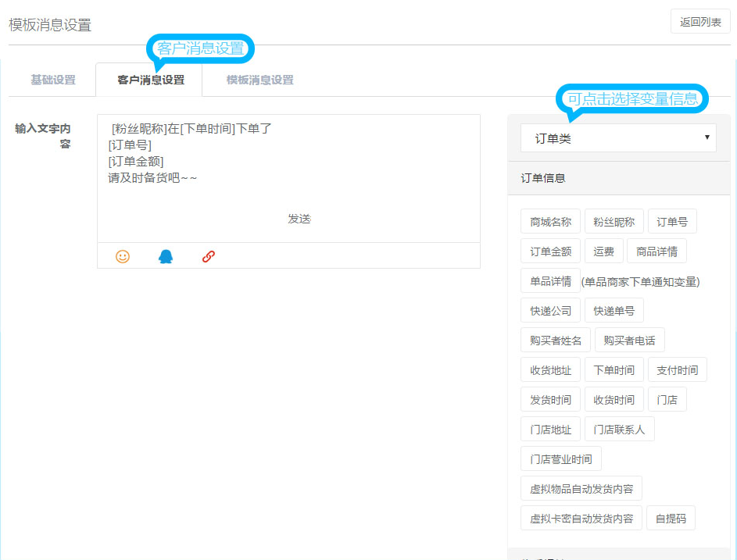Click the line 请及时备货吧~~ in the editor

(x=152, y=178)
